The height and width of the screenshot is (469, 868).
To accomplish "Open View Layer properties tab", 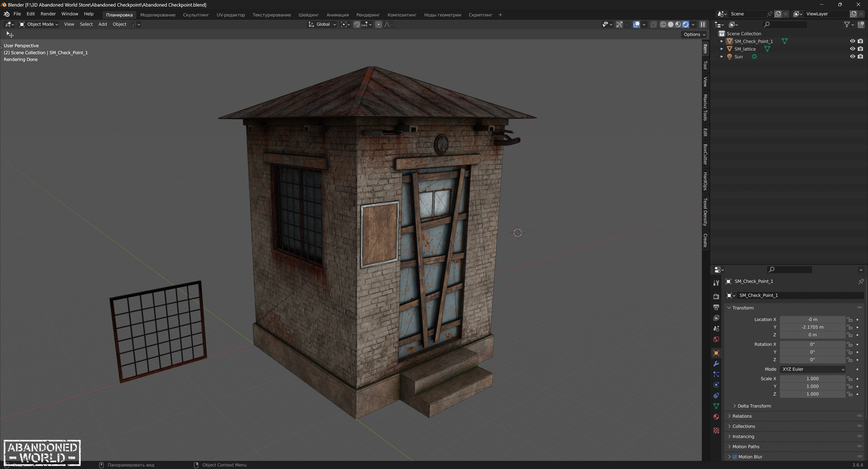I will [x=716, y=318].
